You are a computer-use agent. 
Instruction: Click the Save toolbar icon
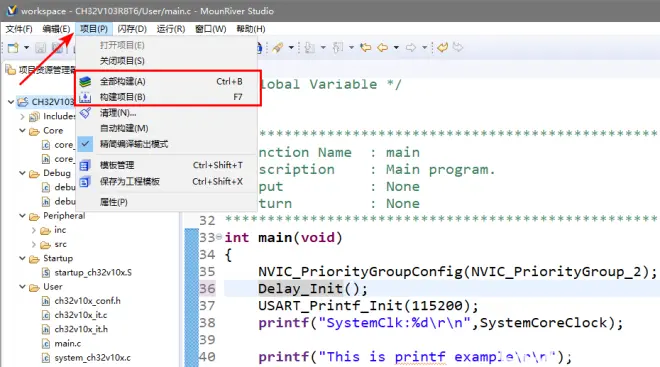click(41, 48)
